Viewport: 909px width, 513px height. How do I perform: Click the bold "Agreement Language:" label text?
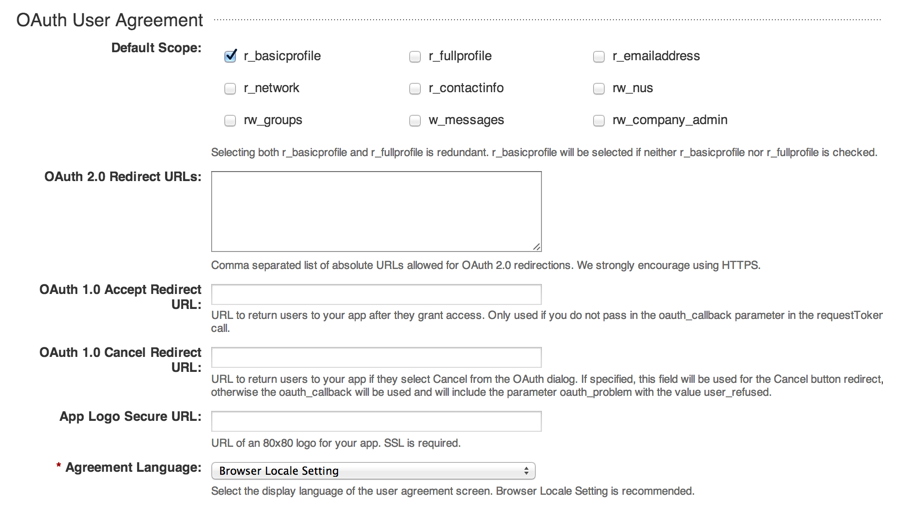133,468
